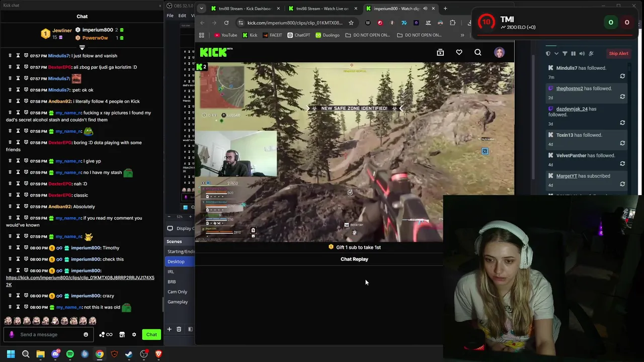The width and height of the screenshot is (644, 362).
Task: Expand the chat leaderboard arrow under Jewliner
Action: [x=82, y=47]
